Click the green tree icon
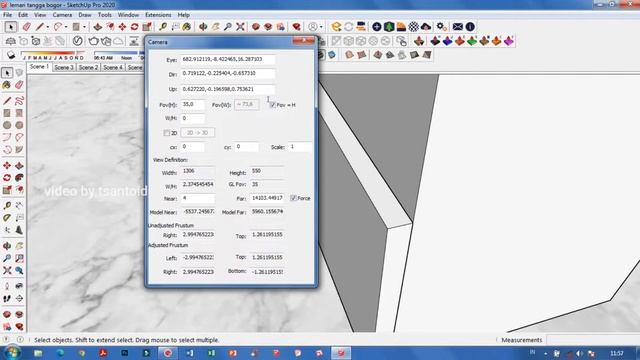 click(x=389, y=27)
